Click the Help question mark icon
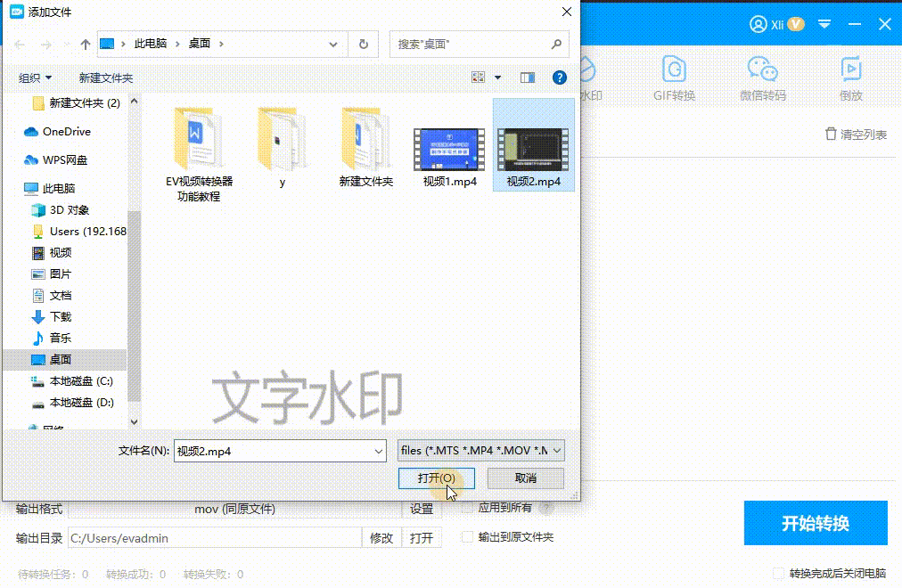Viewport: 902px width, 588px height. click(559, 78)
